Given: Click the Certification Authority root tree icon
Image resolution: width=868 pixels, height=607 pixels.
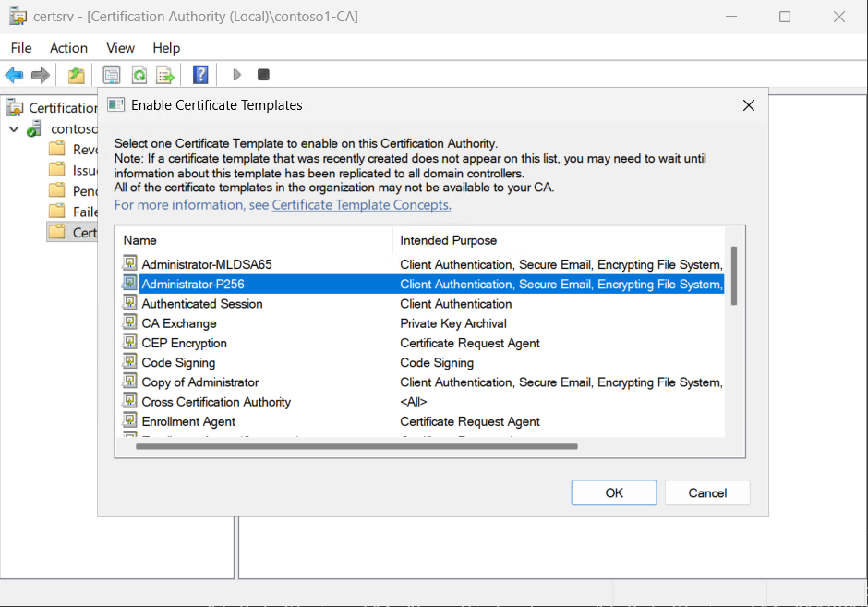Looking at the screenshot, I should [x=15, y=107].
